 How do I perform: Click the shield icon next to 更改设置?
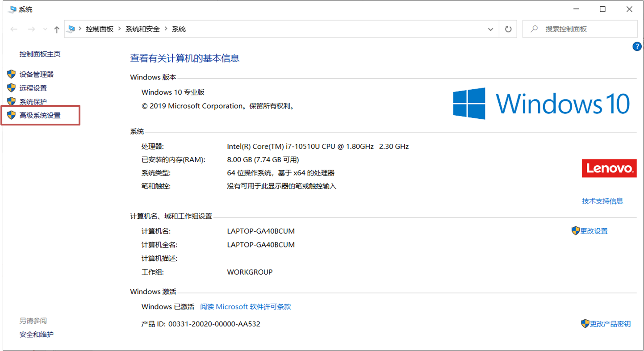pos(576,231)
